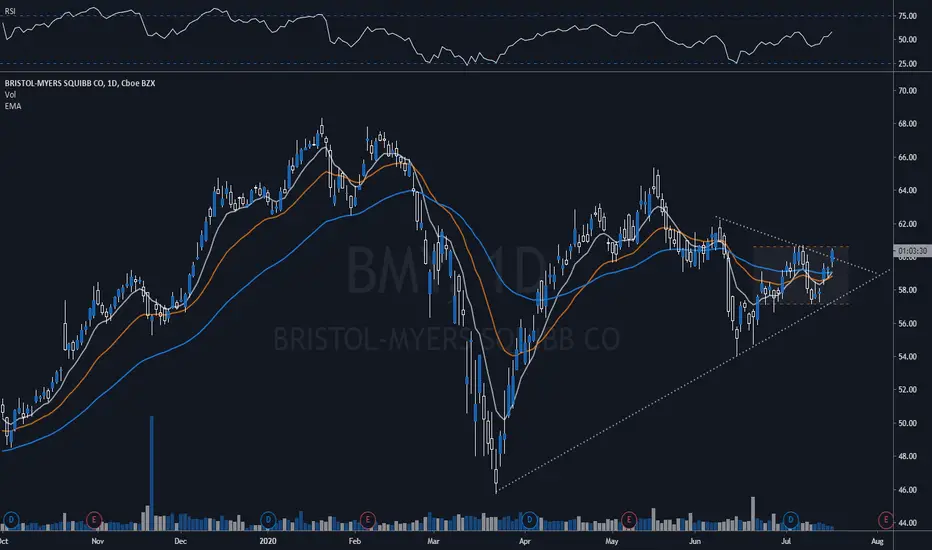Click the 62.00 price axis label
The width and height of the screenshot is (932, 550).
tap(908, 224)
